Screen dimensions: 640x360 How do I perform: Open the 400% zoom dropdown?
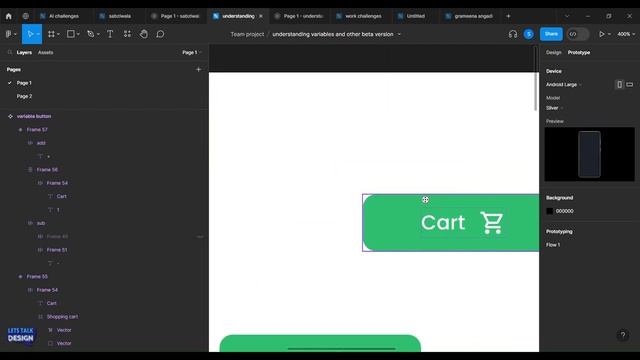(626, 34)
